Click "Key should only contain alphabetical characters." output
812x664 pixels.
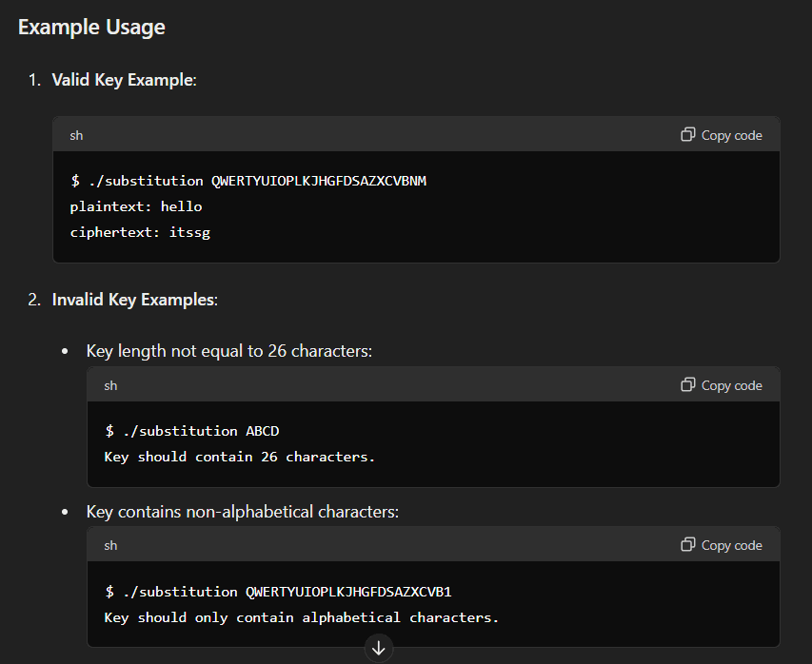(x=302, y=617)
